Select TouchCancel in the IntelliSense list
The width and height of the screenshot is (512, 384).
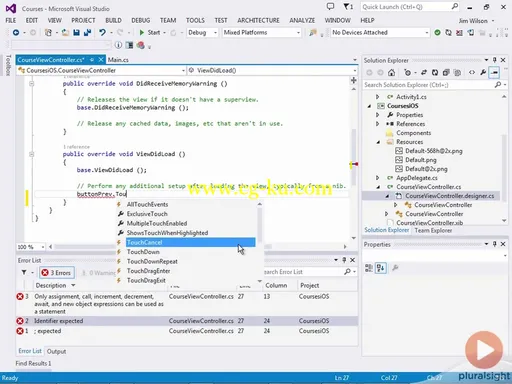click(190, 242)
